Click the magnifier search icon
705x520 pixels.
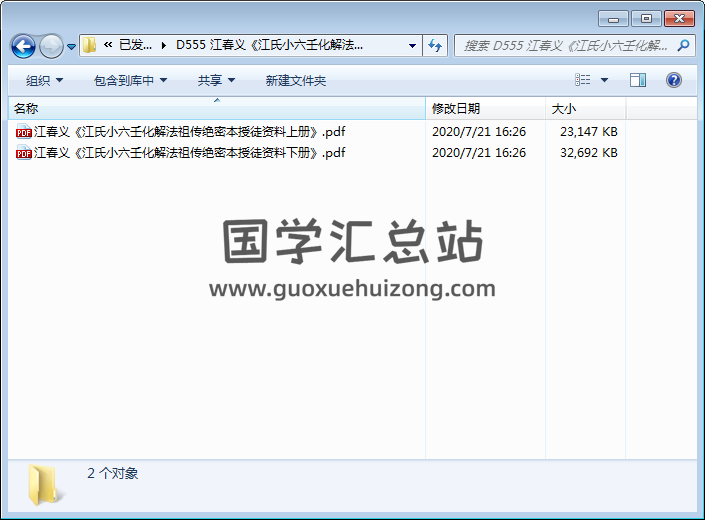coord(683,45)
